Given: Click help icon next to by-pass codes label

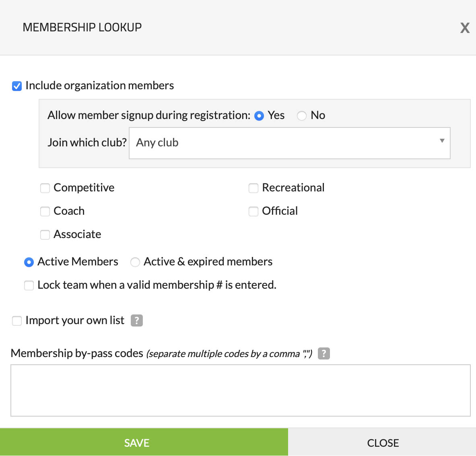Looking at the screenshot, I should point(324,353).
